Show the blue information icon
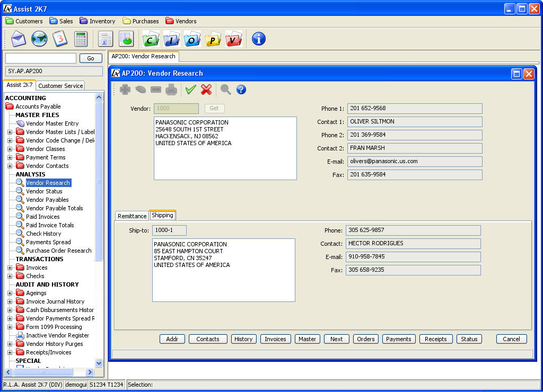Image resolution: width=543 pixels, height=392 pixels. [259, 39]
